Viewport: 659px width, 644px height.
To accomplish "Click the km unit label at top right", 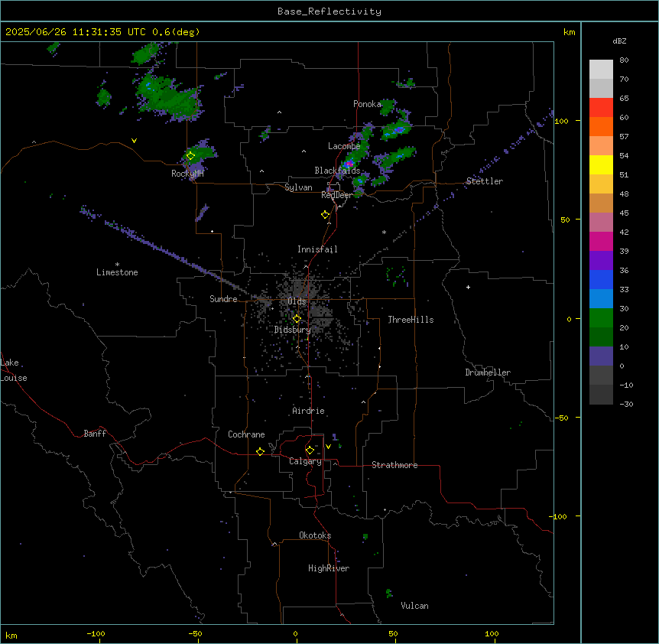I will [x=569, y=32].
